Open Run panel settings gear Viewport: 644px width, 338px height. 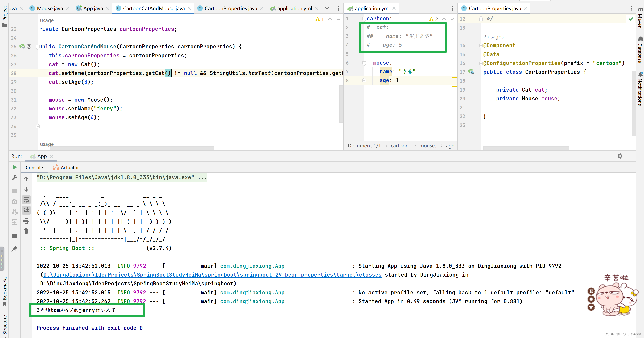(x=620, y=156)
